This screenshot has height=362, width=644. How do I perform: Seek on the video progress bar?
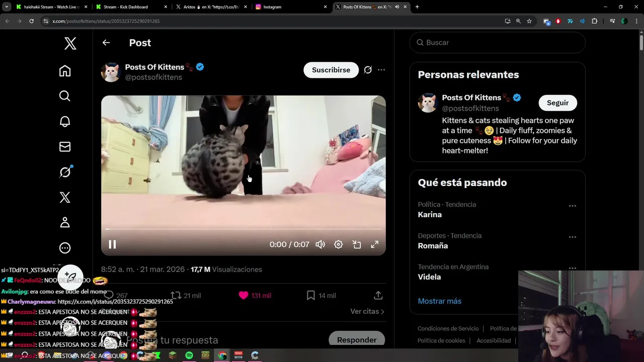244,229
